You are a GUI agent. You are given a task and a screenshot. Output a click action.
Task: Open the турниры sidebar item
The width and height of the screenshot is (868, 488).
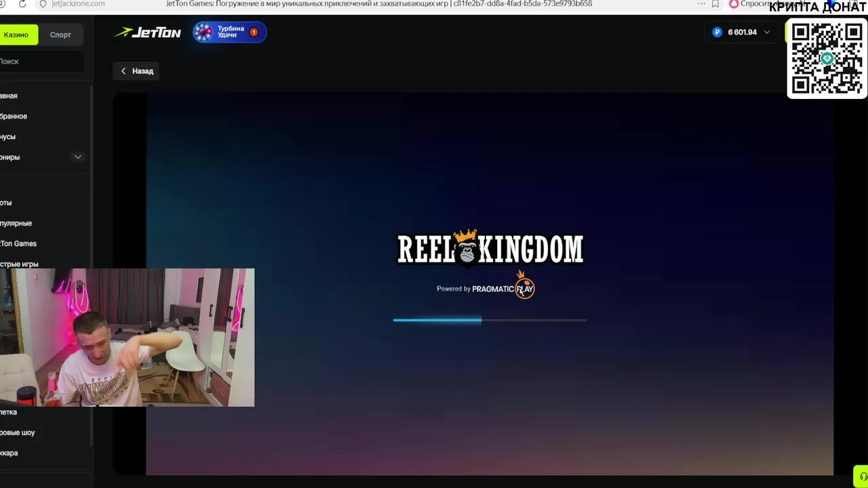pyautogui.click(x=10, y=157)
